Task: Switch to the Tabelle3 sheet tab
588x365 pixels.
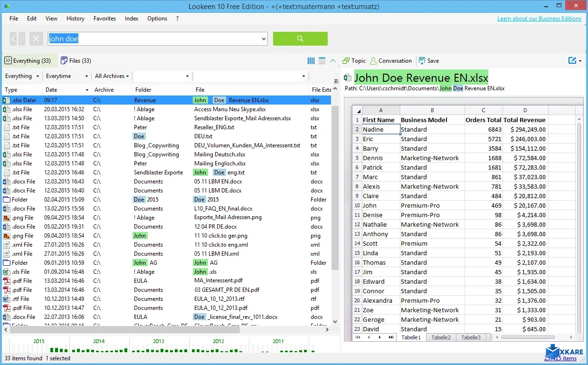Action: 471,337
